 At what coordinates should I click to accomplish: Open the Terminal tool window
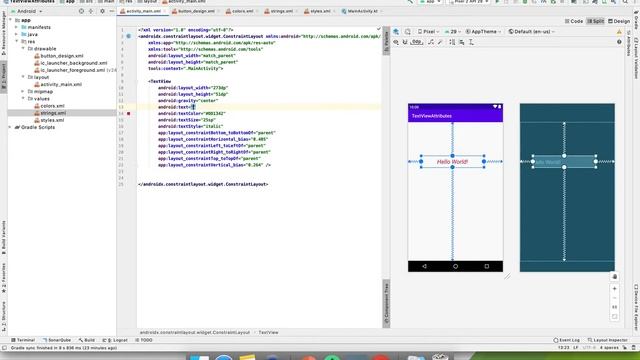click(x=23, y=340)
